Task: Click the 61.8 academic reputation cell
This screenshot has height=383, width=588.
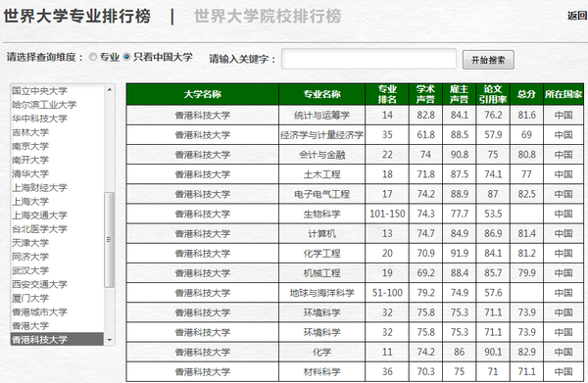Action: tap(425, 135)
